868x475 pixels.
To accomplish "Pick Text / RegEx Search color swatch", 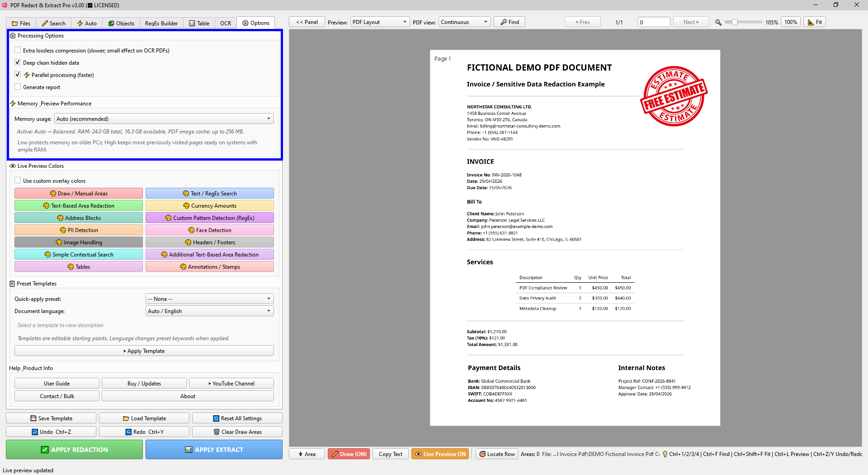I will coord(210,193).
